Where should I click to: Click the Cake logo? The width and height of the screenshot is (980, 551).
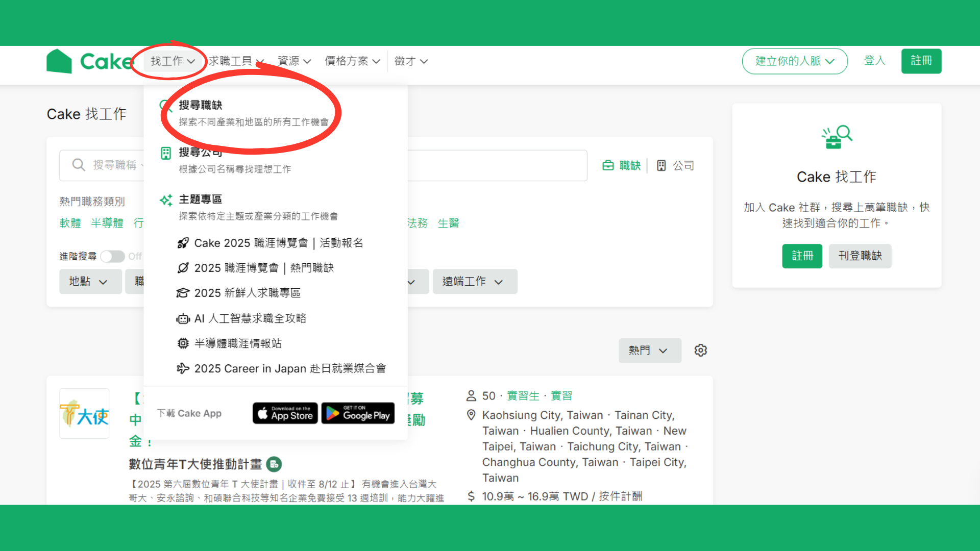89,61
